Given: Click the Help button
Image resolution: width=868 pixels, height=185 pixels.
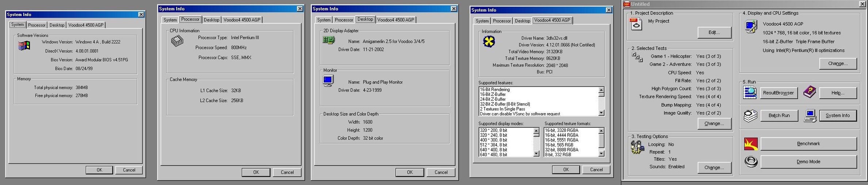Looking at the screenshot, I should click(838, 93).
